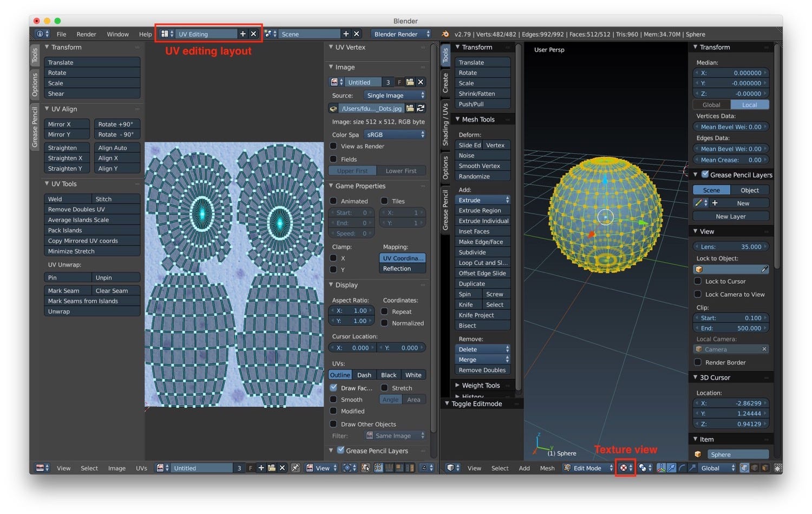This screenshot has height=514, width=812.
Task: Select face select mode cube icon
Action: (x=764, y=468)
